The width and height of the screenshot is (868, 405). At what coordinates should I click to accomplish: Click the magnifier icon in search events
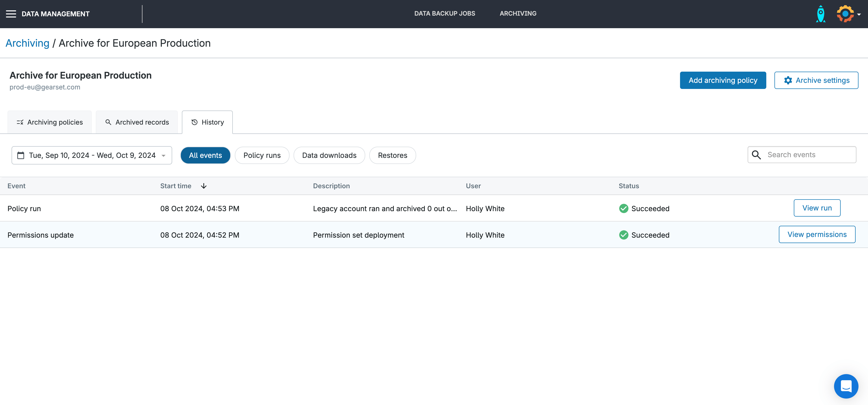click(756, 155)
